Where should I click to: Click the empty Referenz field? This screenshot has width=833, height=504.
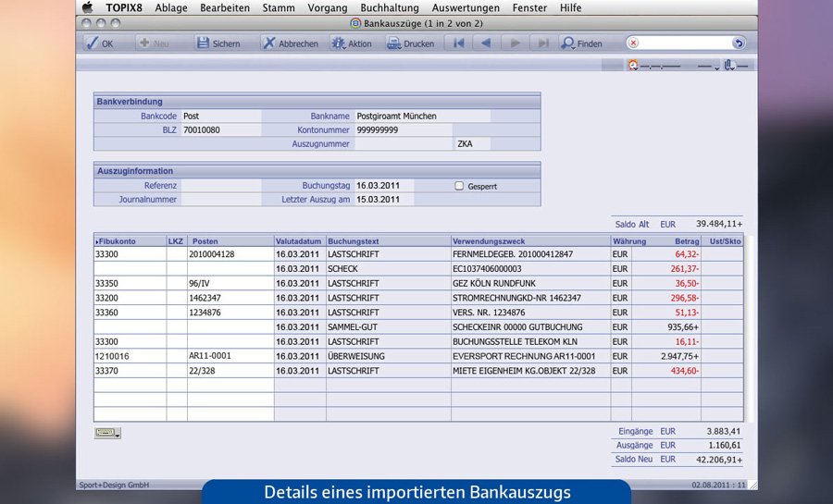(221, 185)
